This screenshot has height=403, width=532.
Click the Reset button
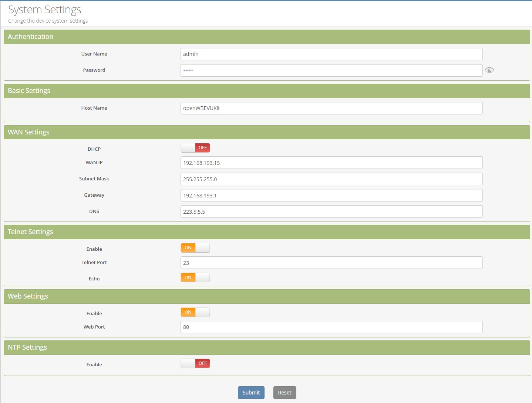pyautogui.click(x=285, y=393)
